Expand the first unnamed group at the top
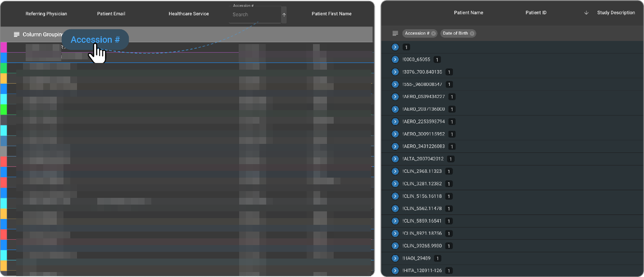Image resolution: width=644 pixels, height=277 pixels. tap(395, 47)
